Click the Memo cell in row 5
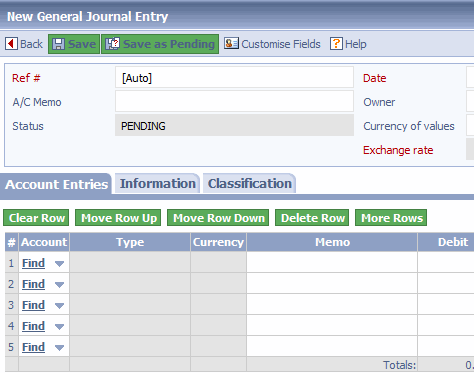Screen dimensions: 474x373 coord(332,346)
